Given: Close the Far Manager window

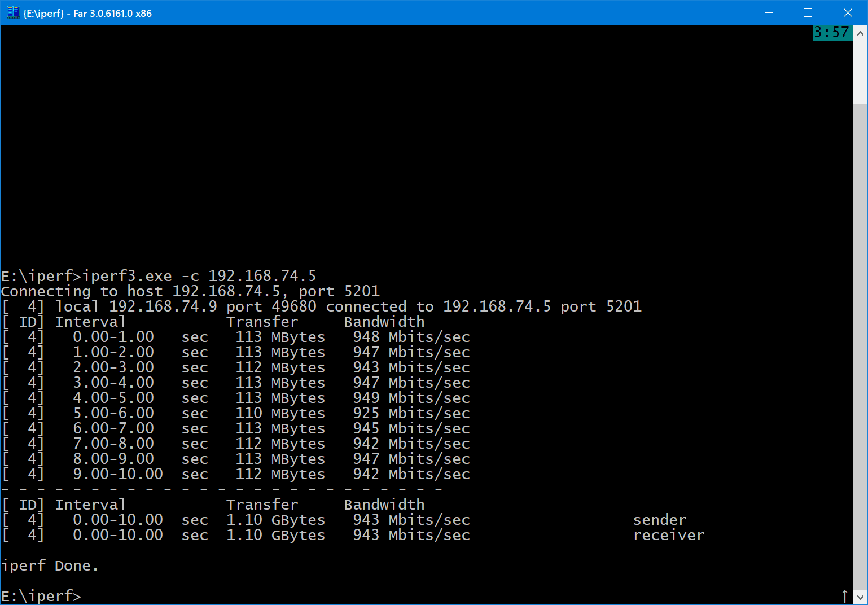Looking at the screenshot, I should pyautogui.click(x=848, y=12).
